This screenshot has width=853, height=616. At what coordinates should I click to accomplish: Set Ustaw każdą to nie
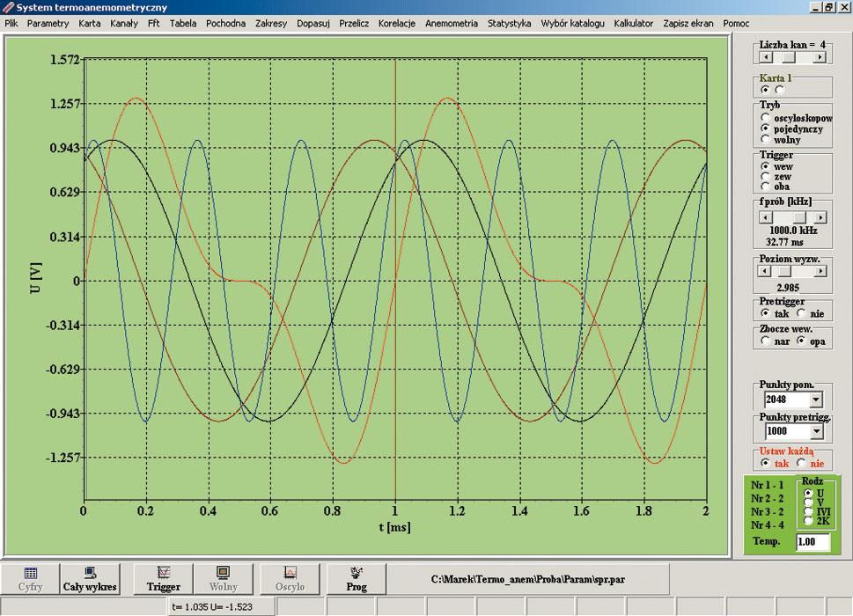[x=801, y=463]
